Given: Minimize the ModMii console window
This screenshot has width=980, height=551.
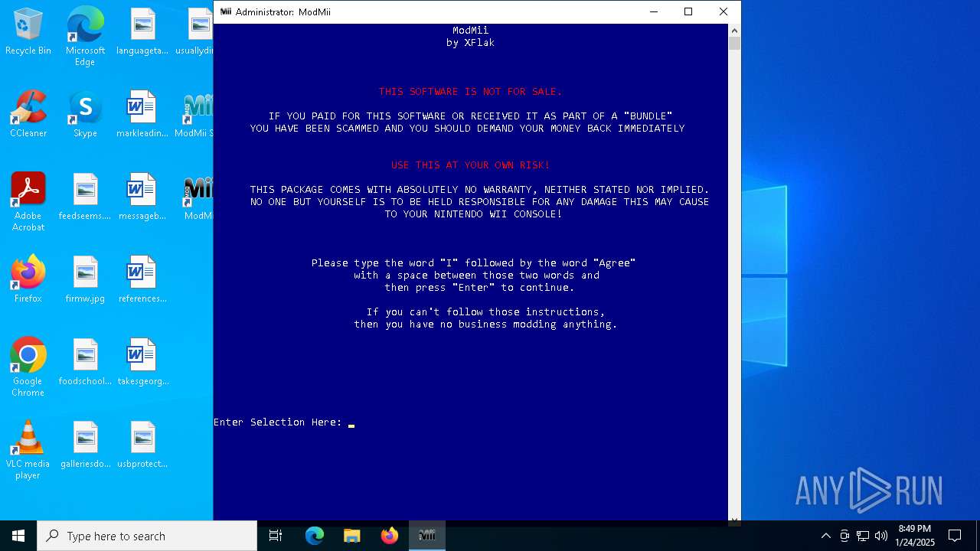Looking at the screenshot, I should point(653,11).
